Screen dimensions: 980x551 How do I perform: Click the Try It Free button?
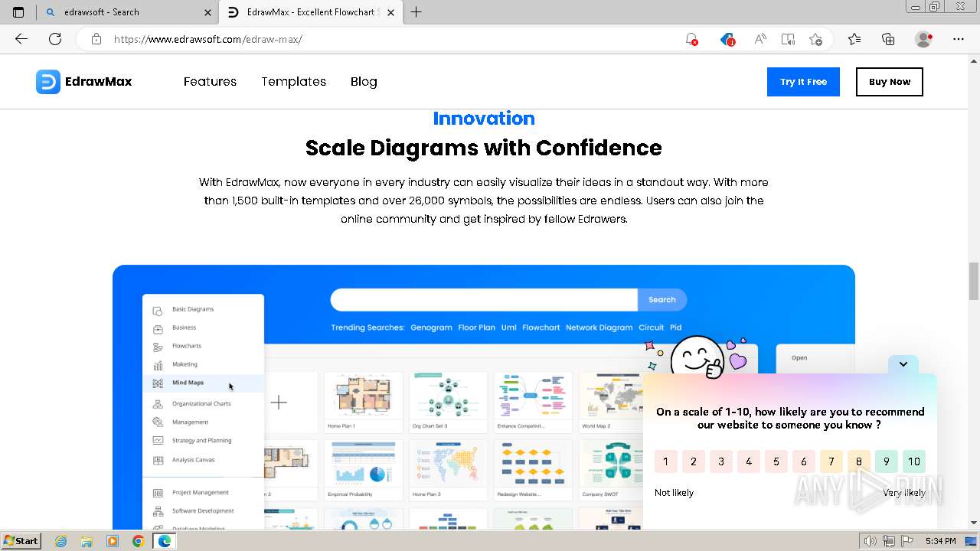[803, 82]
